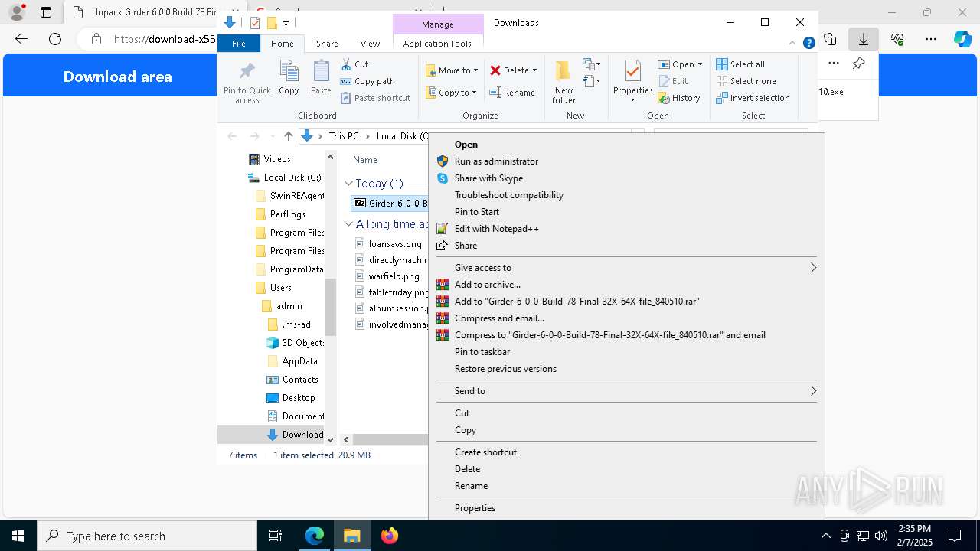Collapse the A long time ago group
The image size is (980, 551).
(348, 224)
